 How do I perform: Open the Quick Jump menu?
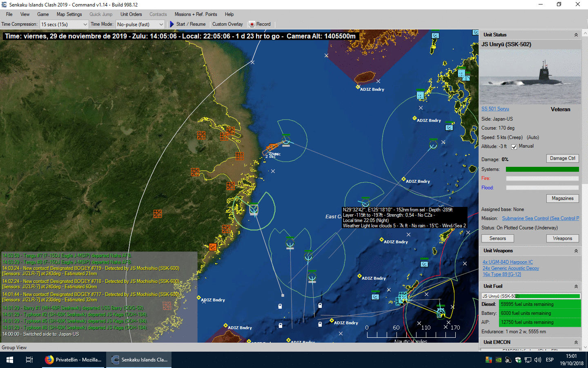pos(101,14)
